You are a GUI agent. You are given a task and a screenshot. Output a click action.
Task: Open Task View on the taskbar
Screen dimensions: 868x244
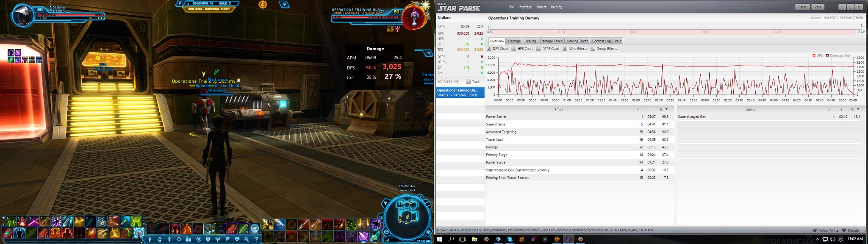click(x=462, y=239)
